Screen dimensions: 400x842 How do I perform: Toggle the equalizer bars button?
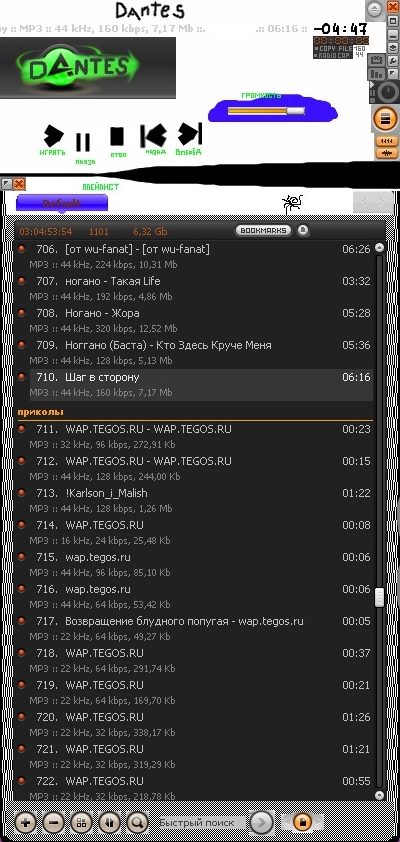pyautogui.click(x=376, y=73)
